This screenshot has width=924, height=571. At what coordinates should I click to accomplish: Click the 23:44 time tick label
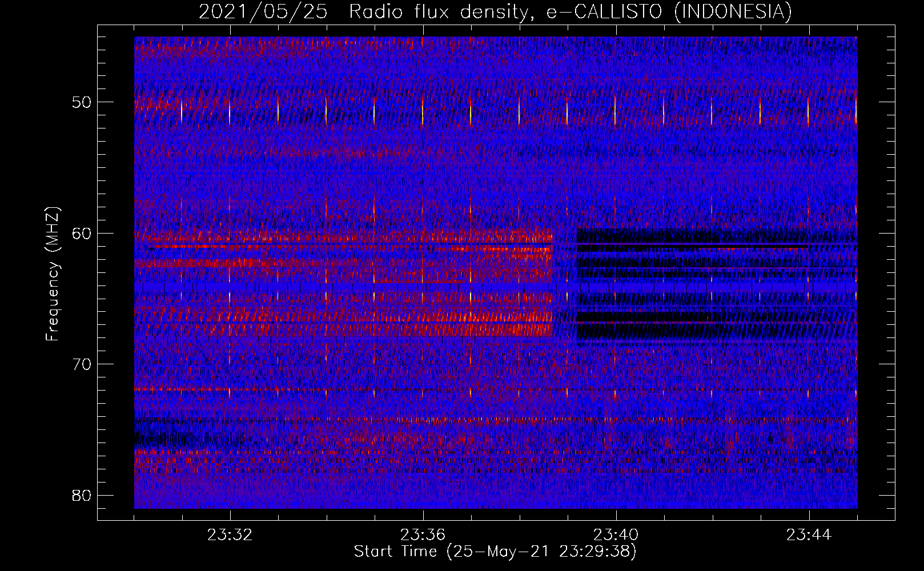[x=809, y=535]
